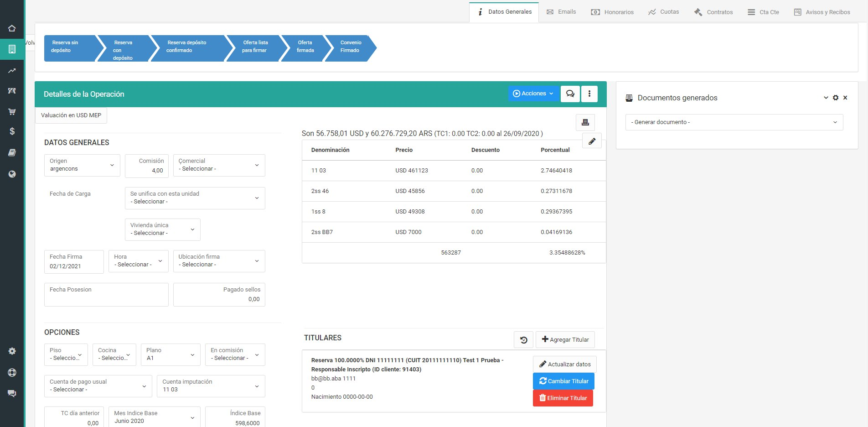Click table row 2ss BB7
This screenshot has width=868, height=427.
pos(454,232)
